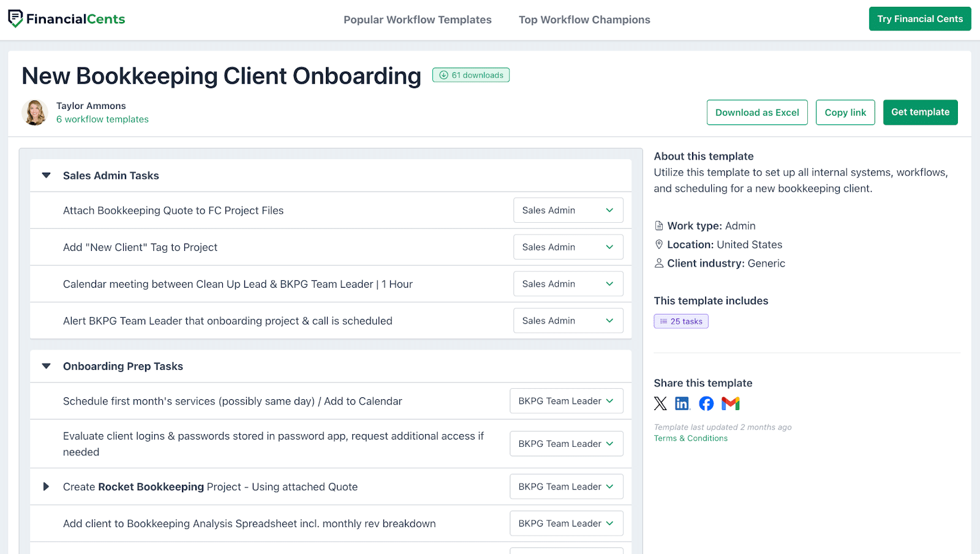This screenshot has width=980, height=554.
Task: Open assignee dropdown for Alert BKPG Team Leader
Action: click(x=568, y=320)
